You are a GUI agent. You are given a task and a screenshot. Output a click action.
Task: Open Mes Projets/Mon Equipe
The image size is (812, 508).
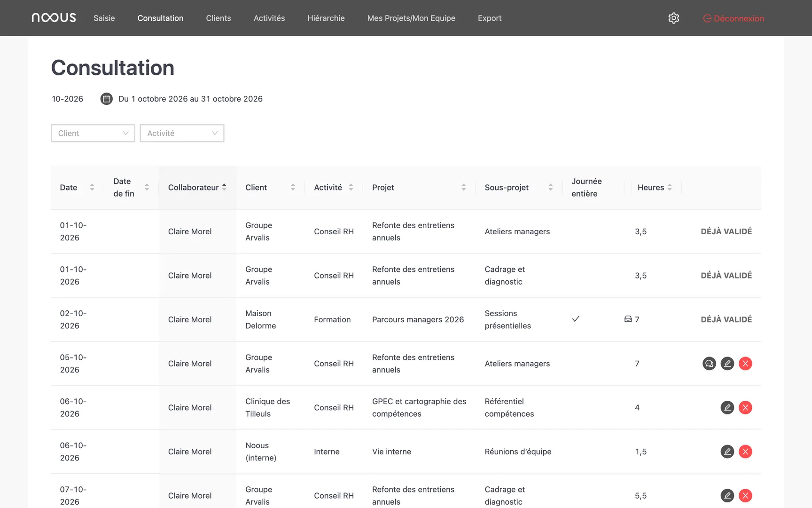pos(411,18)
